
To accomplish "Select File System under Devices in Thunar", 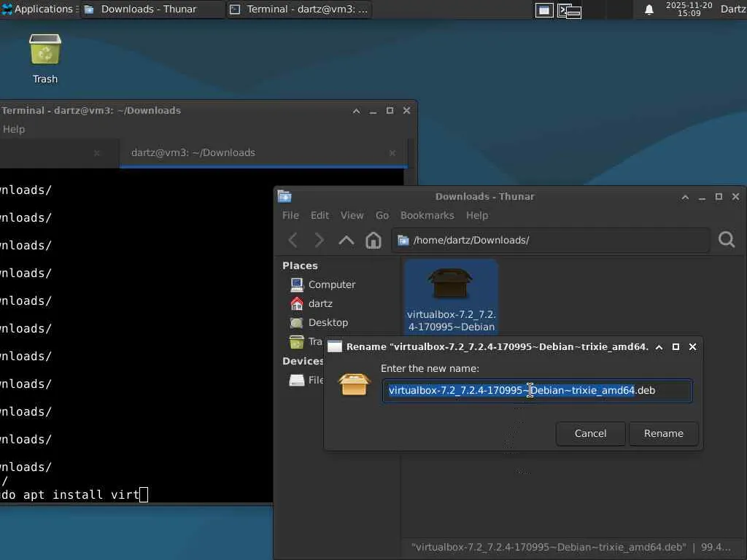I will (306, 380).
